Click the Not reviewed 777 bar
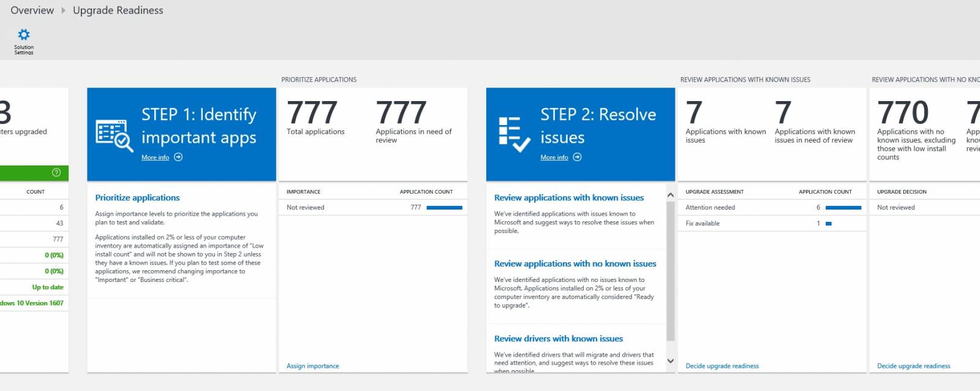 pos(444,208)
